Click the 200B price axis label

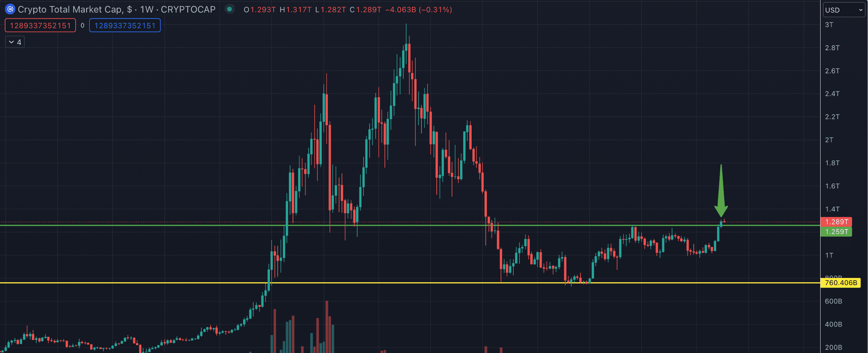(x=833, y=348)
